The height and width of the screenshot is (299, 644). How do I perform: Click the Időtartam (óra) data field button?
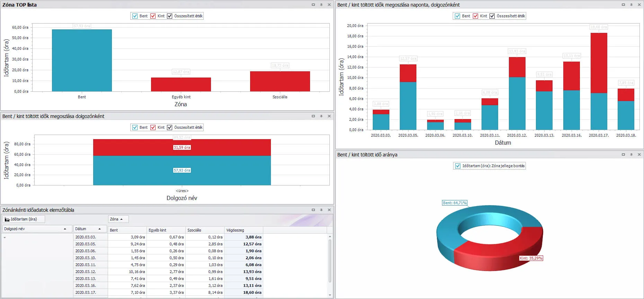tap(24, 219)
